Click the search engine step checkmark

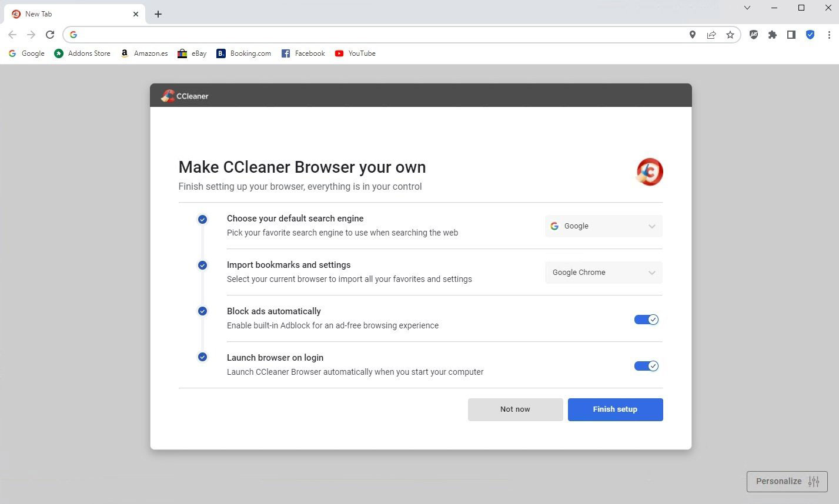coord(202,219)
